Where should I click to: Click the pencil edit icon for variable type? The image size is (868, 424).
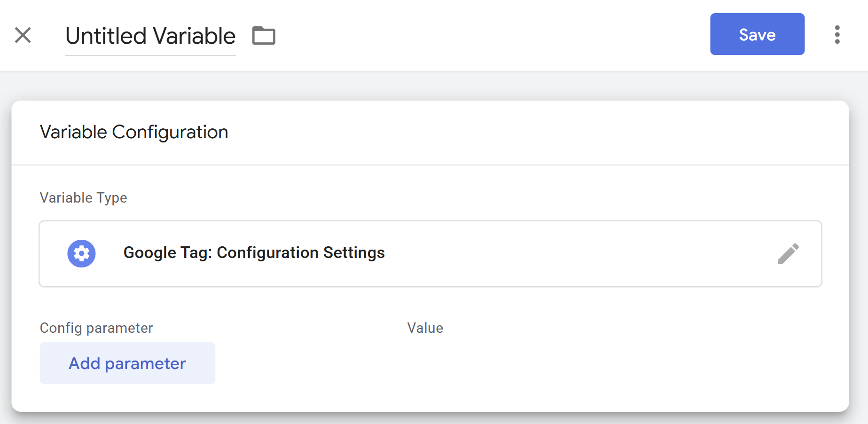(788, 254)
